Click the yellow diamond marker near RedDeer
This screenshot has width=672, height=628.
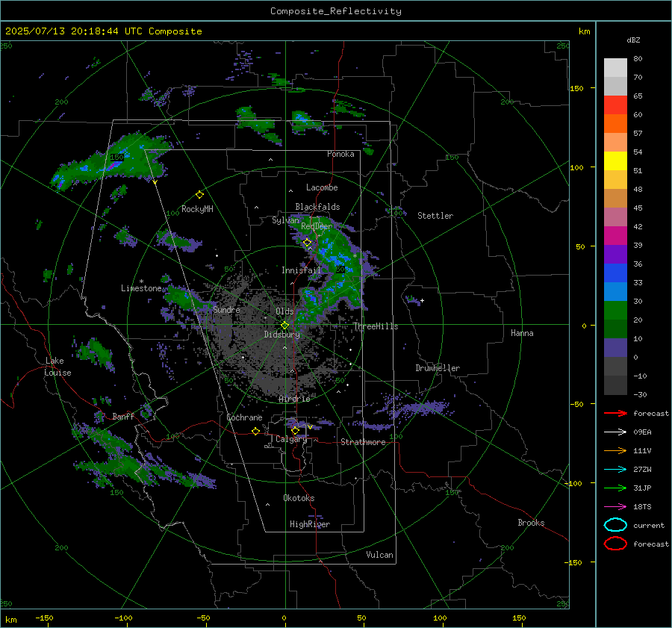pyautogui.click(x=308, y=243)
